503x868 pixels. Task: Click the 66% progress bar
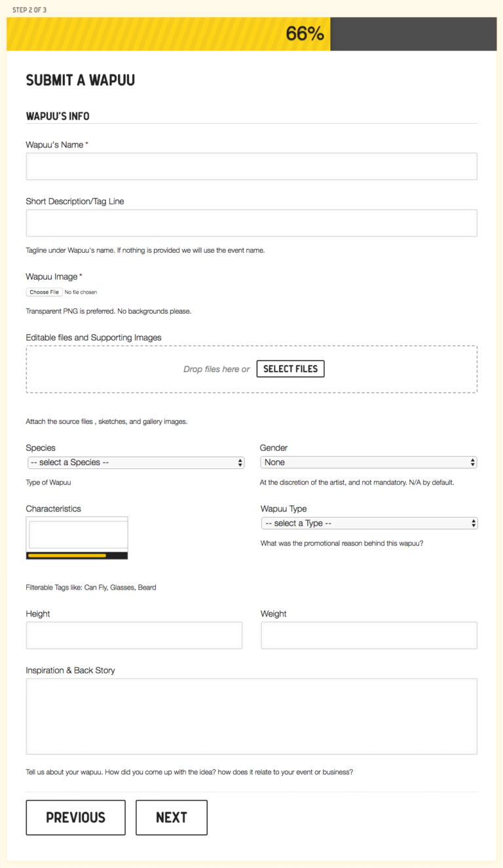[168, 34]
